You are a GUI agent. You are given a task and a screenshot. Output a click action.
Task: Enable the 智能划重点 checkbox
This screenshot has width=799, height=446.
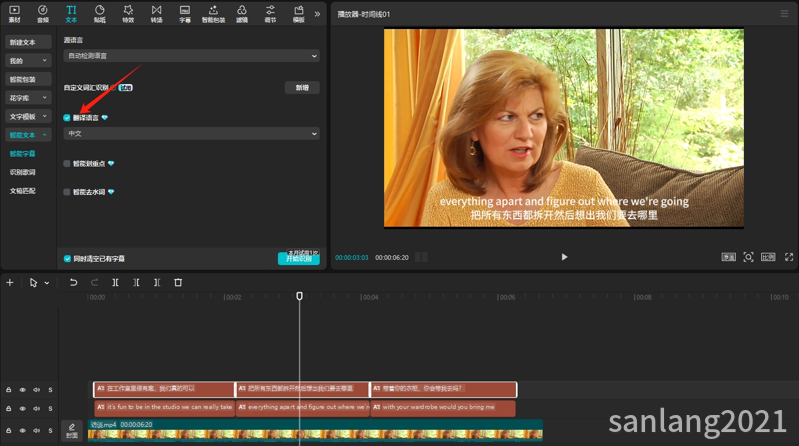click(x=67, y=164)
